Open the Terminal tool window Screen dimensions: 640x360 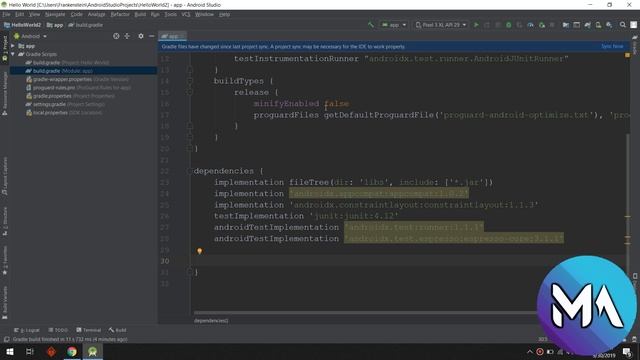click(x=89, y=330)
